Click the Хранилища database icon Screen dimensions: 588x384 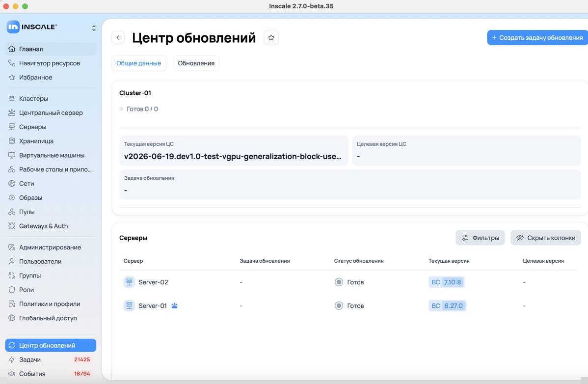click(x=12, y=141)
